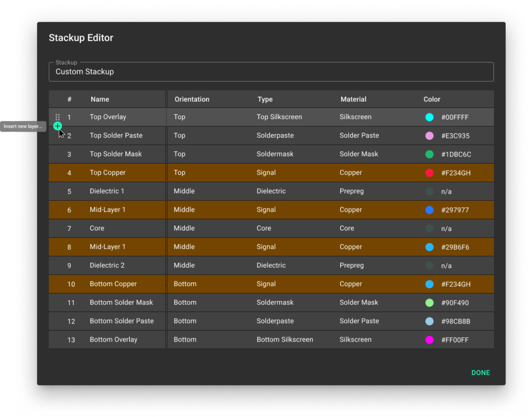The width and height of the screenshot is (532, 417).
Task: Click the hex value #29B6F6 in row 8
Action: click(455, 247)
